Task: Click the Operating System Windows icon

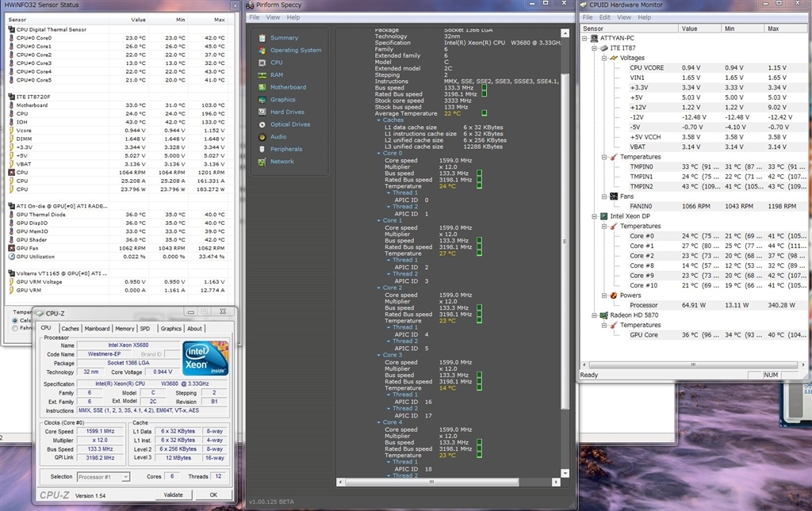Action: [262, 50]
